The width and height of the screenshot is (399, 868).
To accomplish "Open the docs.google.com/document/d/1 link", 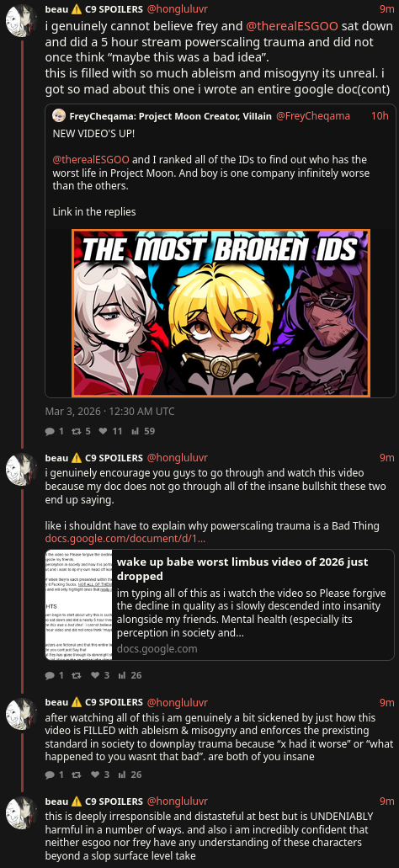I will point(125,538).
